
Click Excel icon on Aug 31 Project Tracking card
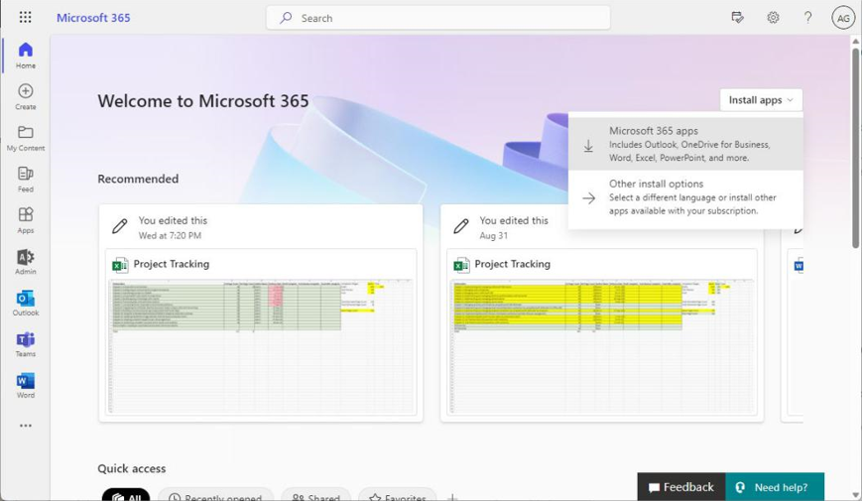(x=461, y=265)
